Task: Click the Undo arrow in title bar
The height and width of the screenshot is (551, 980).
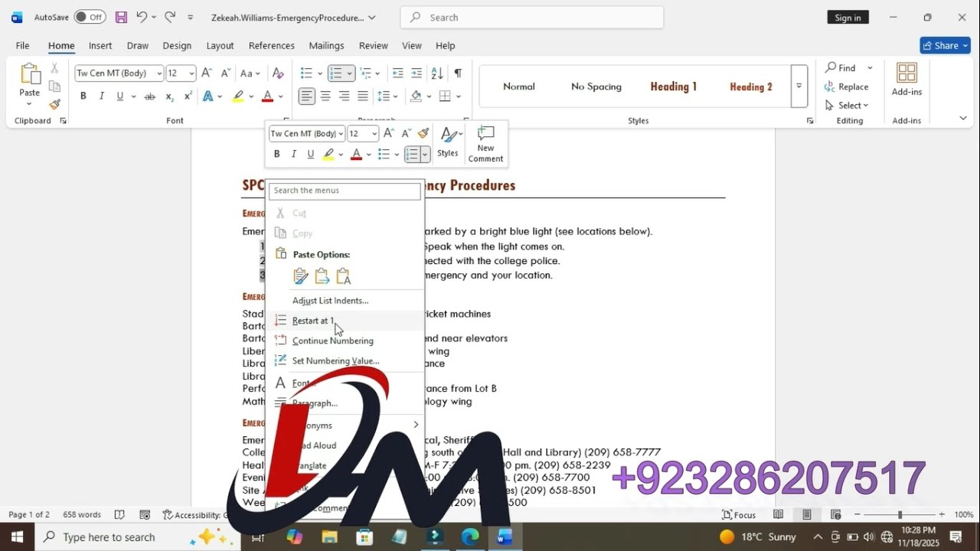Action: click(x=142, y=17)
